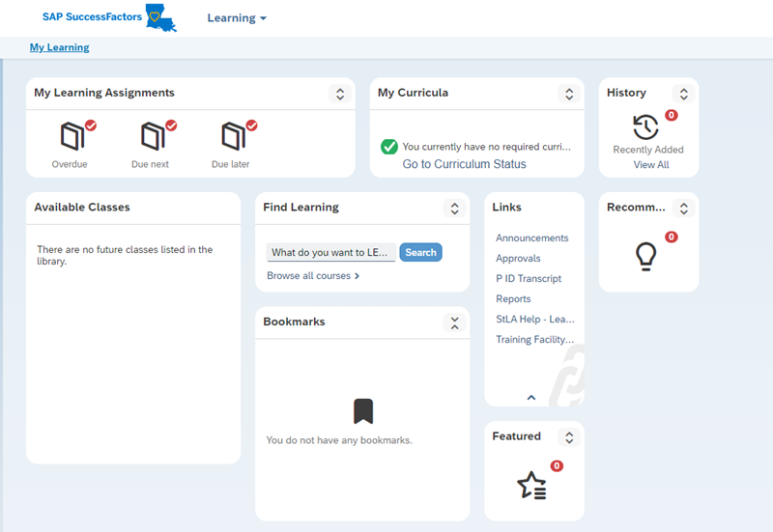The width and height of the screenshot is (773, 532).
Task: Click the SAP SuccessFactors Louisiana logo
Action: click(160, 17)
